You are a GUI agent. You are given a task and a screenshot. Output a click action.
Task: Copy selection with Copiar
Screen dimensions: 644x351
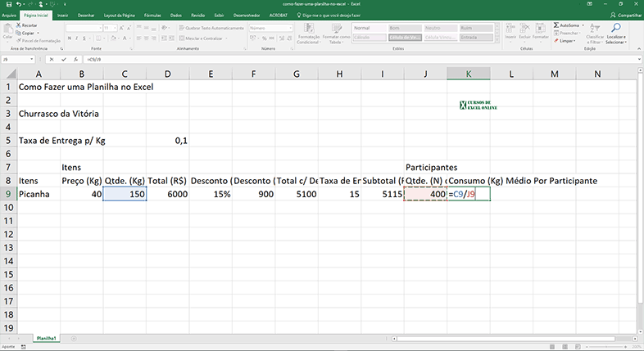[x=25, y=33]
